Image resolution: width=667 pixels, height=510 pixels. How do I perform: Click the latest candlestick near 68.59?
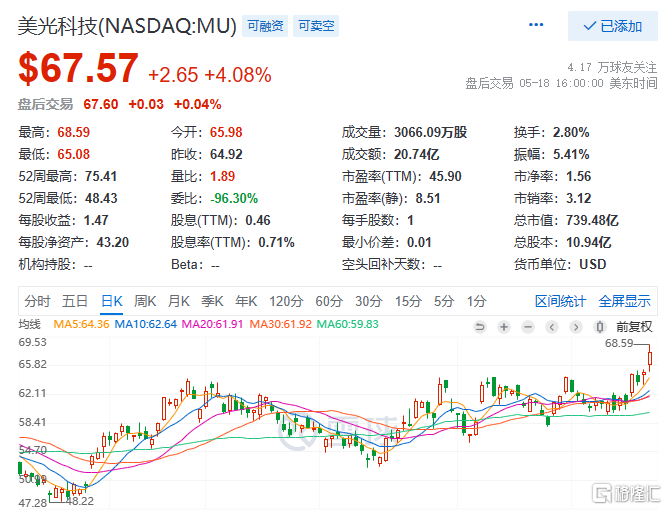tap(650, 357)
